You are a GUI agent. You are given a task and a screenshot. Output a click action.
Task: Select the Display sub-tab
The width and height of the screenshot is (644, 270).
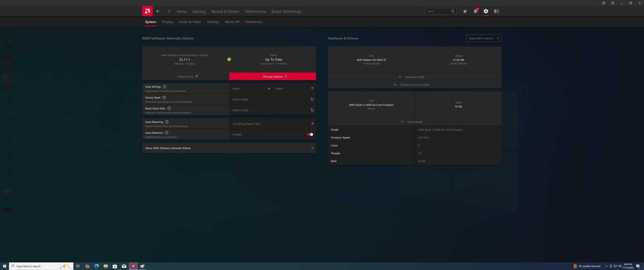pyautogui.click(x=167, y=22)
